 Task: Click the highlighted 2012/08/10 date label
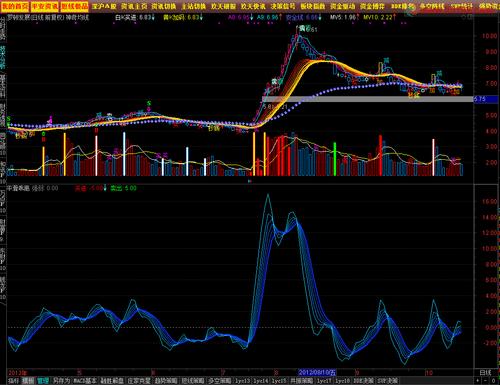click(317, 372)
